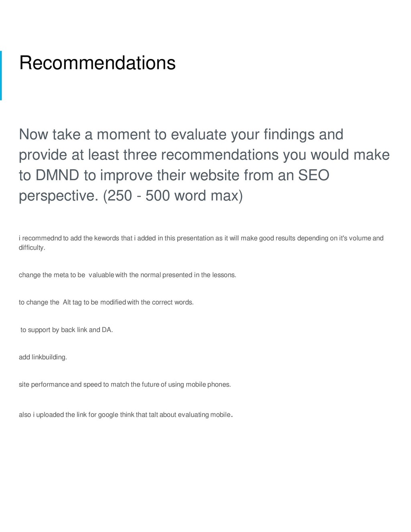The height and width of the screenshot is (532, 411).
Task: Click the Recommendations page heading
Action: coord(97,63)
